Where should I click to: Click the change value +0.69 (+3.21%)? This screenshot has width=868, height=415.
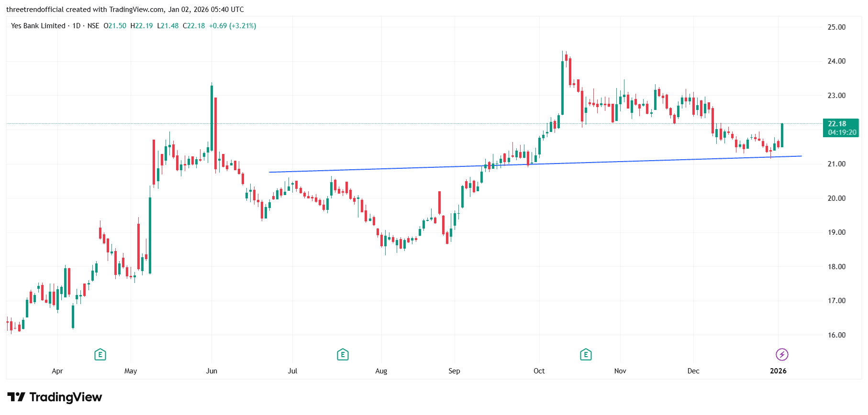pos(233,26)
